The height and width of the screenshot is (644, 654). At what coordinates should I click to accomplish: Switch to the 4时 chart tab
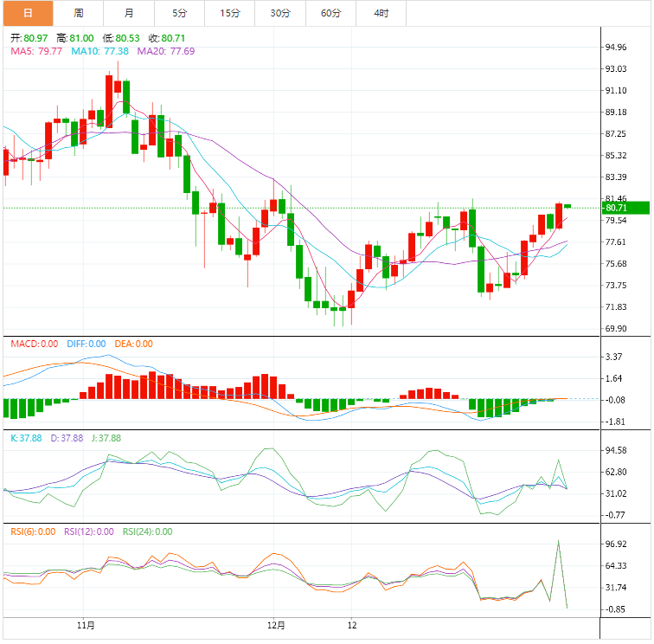click(x=381, y=13)
